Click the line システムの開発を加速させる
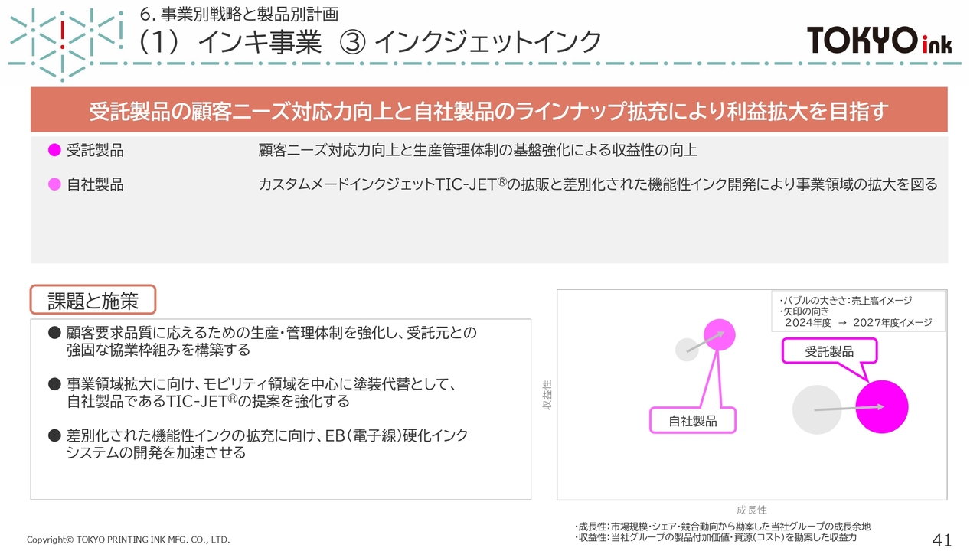This screenshot has width=980, height=551. pyautogui.click(x=156, y=452)
